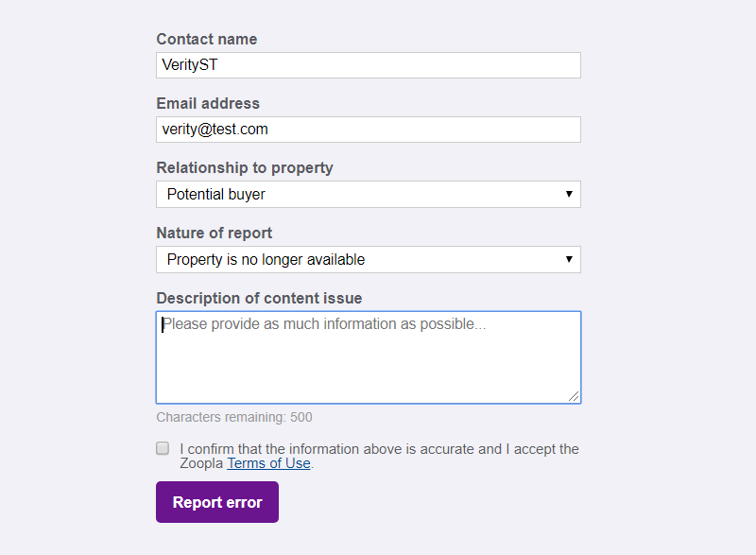Screen dimensions: 756x555
Task: Click the Contact name label
Action: pos(206,39)
